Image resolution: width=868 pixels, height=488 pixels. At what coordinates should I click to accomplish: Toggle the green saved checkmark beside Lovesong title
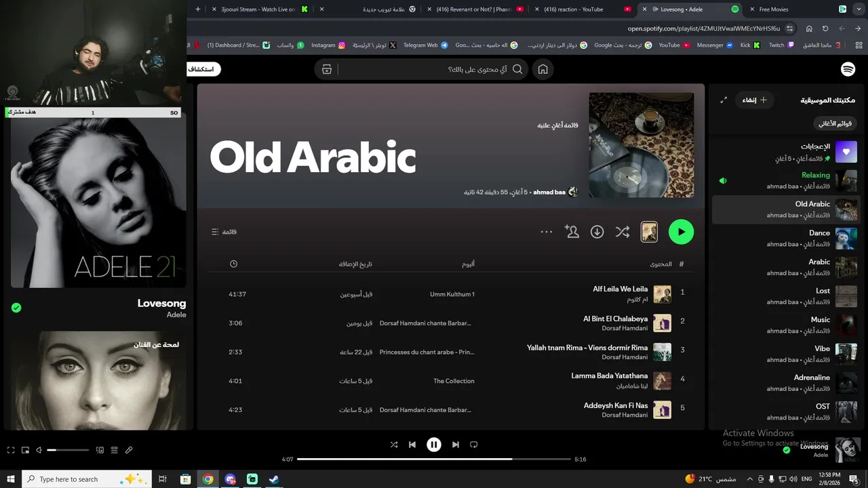pos(16,308)
